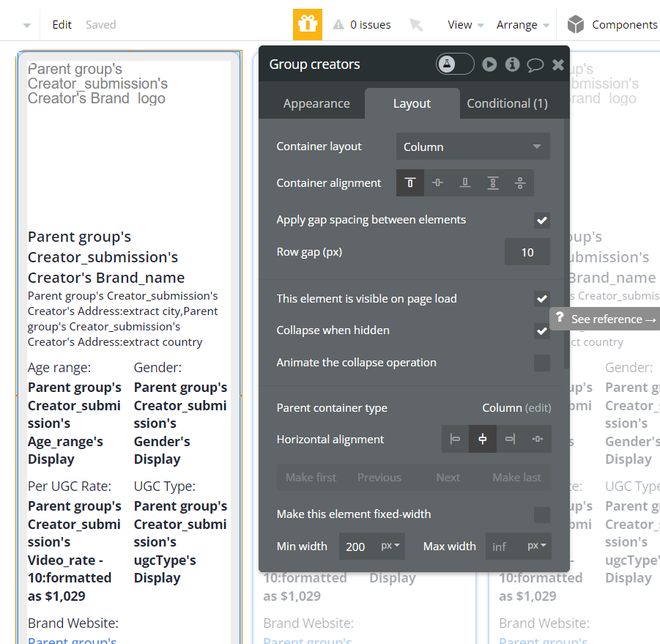
Task: Select the cursor pointer inspect tool
Action: tap(416, 24)
